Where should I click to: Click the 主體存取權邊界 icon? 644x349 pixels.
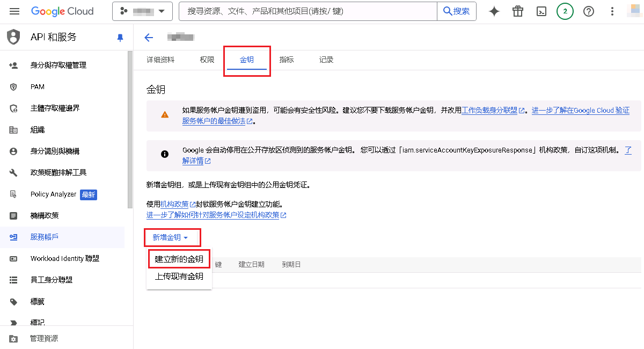click(13, 108)
